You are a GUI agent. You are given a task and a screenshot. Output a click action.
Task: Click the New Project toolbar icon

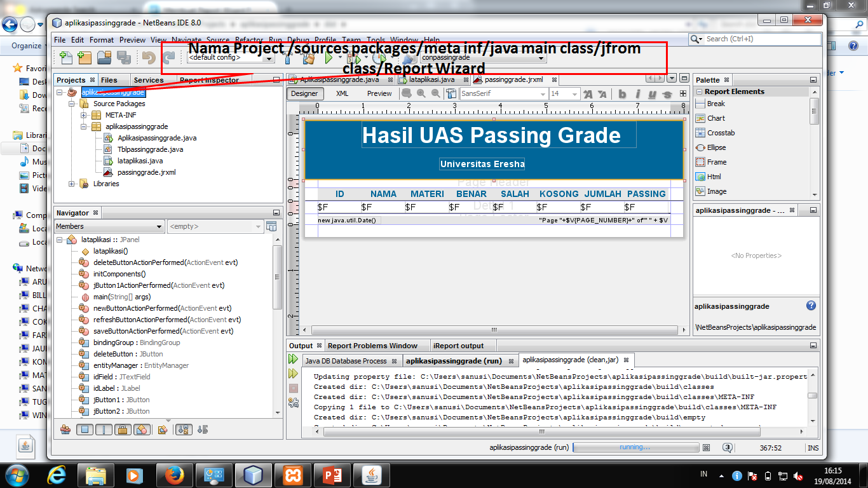[x=85, y=58]
